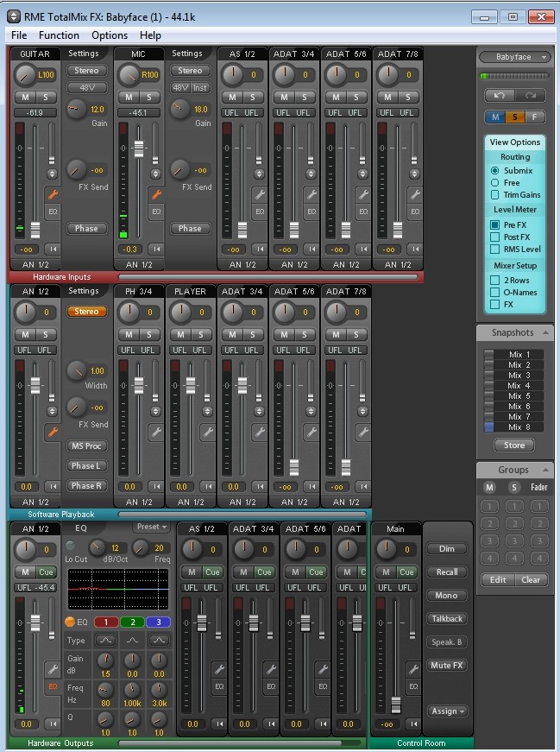This screenshot has width=560, height=752.
Task: Open the Function menu
Action: tap(59, 35)
